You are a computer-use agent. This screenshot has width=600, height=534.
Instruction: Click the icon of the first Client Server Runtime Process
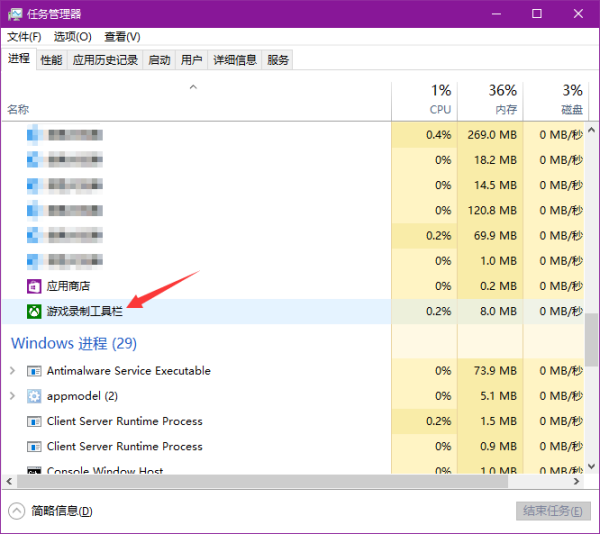[x=34, y=422]
